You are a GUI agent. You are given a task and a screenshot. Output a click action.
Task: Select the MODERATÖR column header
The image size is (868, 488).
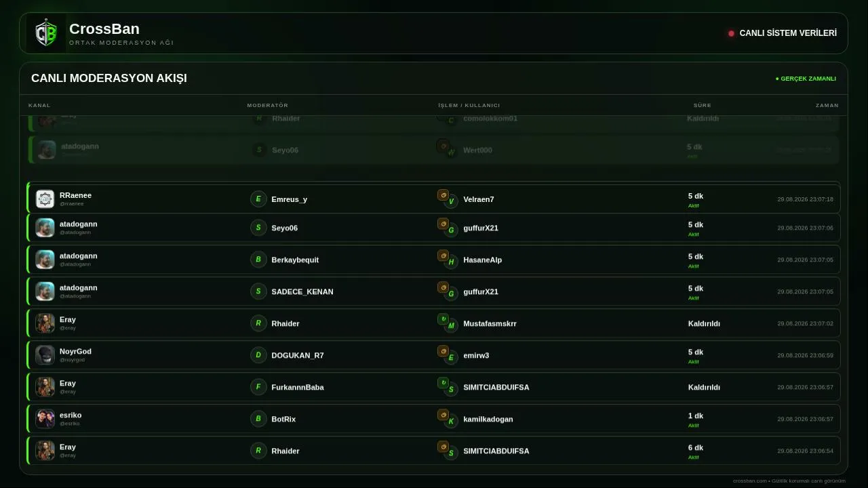pyautogui.click(x=268, y=105)
